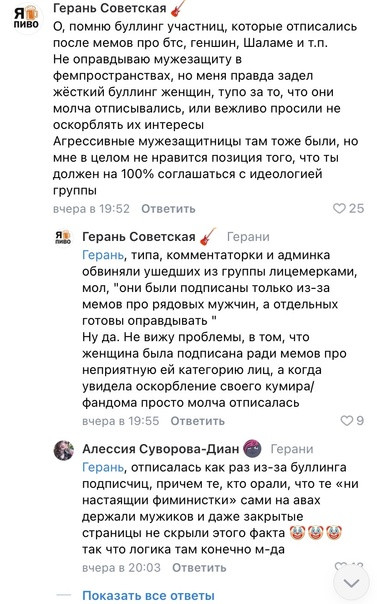Open the Алессия Суворова-Диан profile name

point(161,449)
